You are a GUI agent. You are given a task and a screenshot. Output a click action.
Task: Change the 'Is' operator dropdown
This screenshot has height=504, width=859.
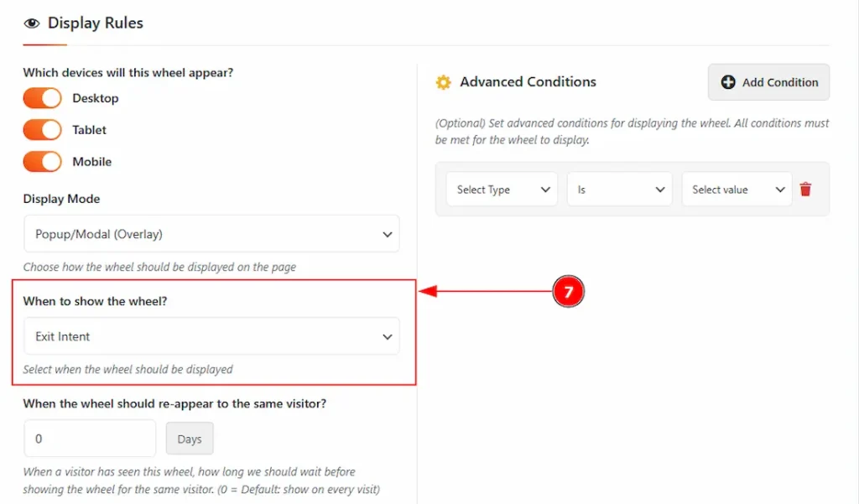619,190
